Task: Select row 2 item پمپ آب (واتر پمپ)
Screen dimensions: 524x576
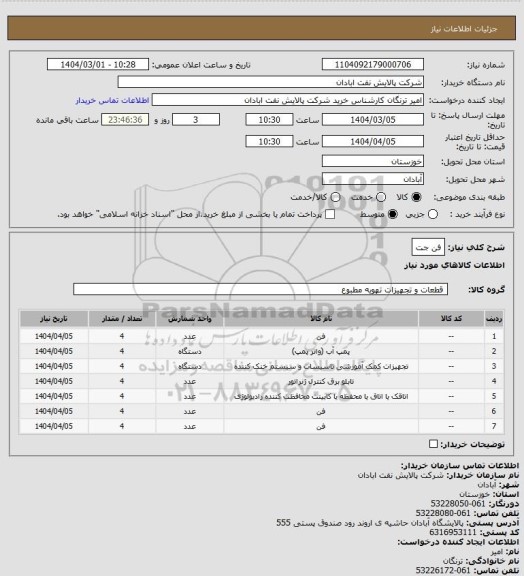Action: [x=321, y=352]
